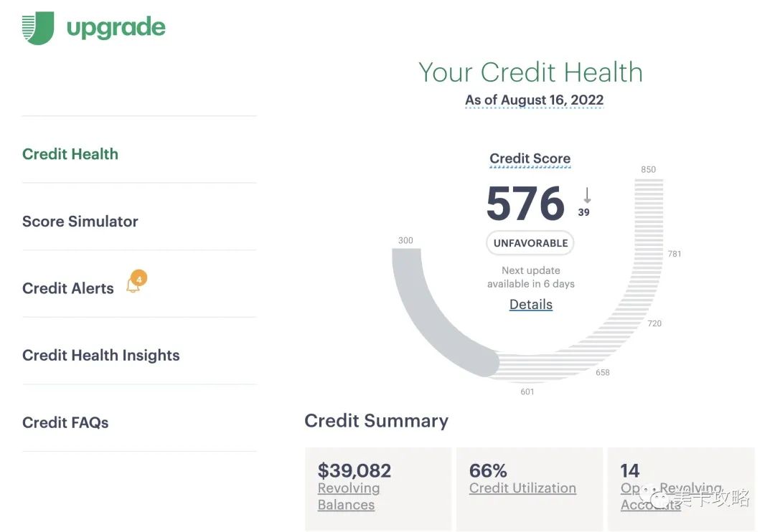The image size is (775, 532).
Task: Open the Revolving Balances link
Action: [349, 496]
